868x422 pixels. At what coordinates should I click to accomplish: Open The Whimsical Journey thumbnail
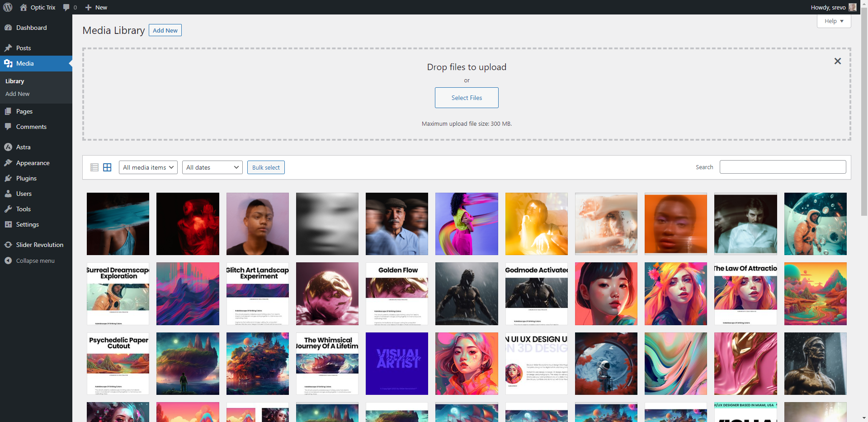pos(327,364)
